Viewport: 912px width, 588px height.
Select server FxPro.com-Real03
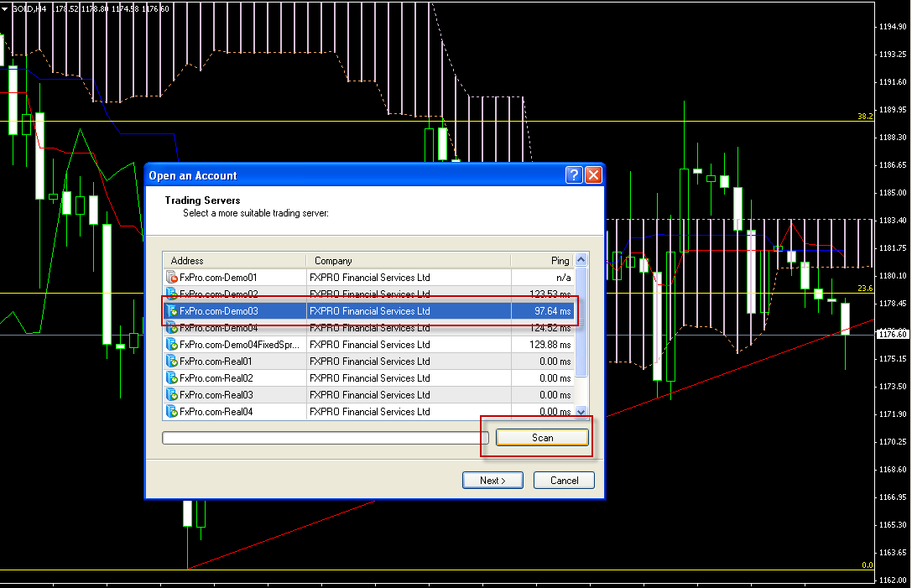tap(368, 395)
